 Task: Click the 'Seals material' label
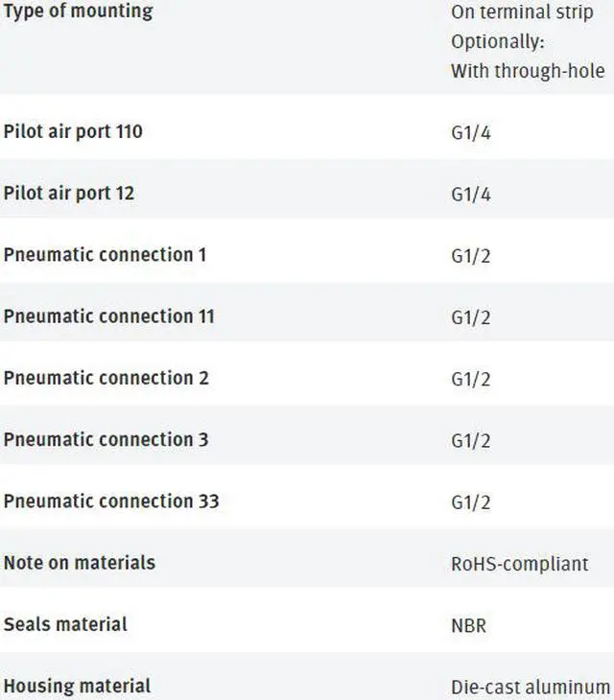[x=65, y=624]
